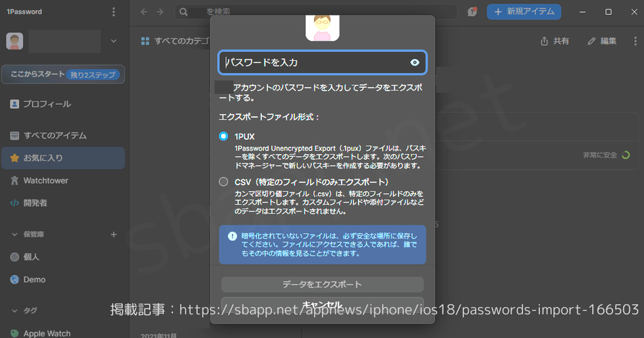Click the search magnifier icon
644x338 pixels.
click(x=183, y=12)
